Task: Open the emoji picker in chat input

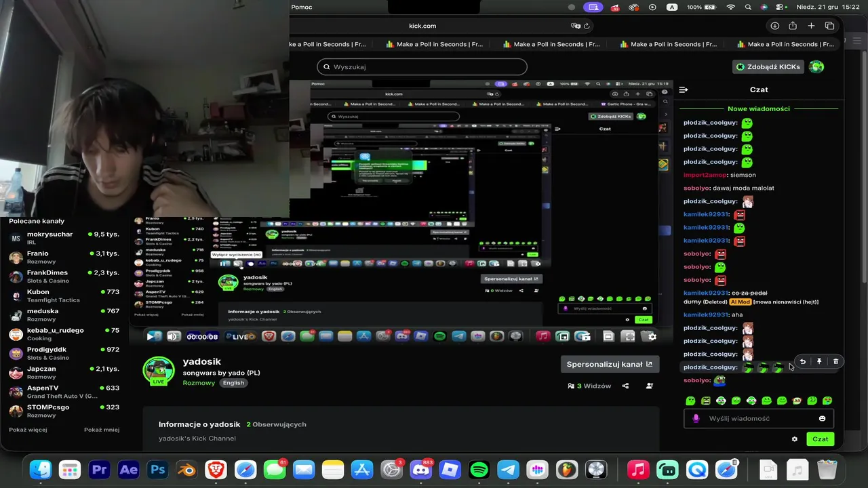Action: (x=822, y=418)
